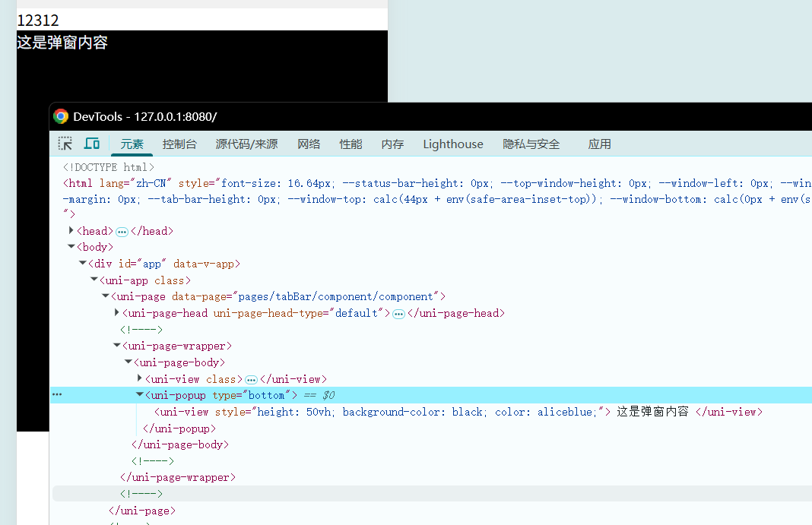
Task: Switch to the 控制台 tab
Action: pyautogui.click(x=179, y=144)
